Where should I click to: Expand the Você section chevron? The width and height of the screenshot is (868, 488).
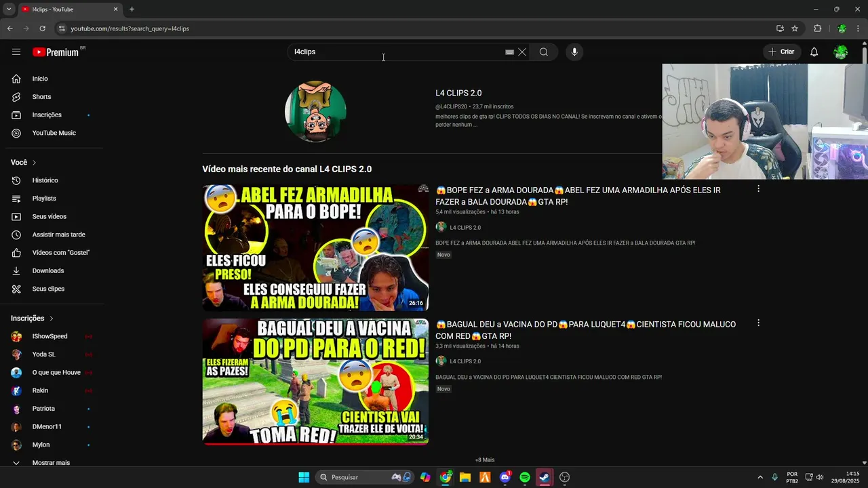tap(34, 163)
